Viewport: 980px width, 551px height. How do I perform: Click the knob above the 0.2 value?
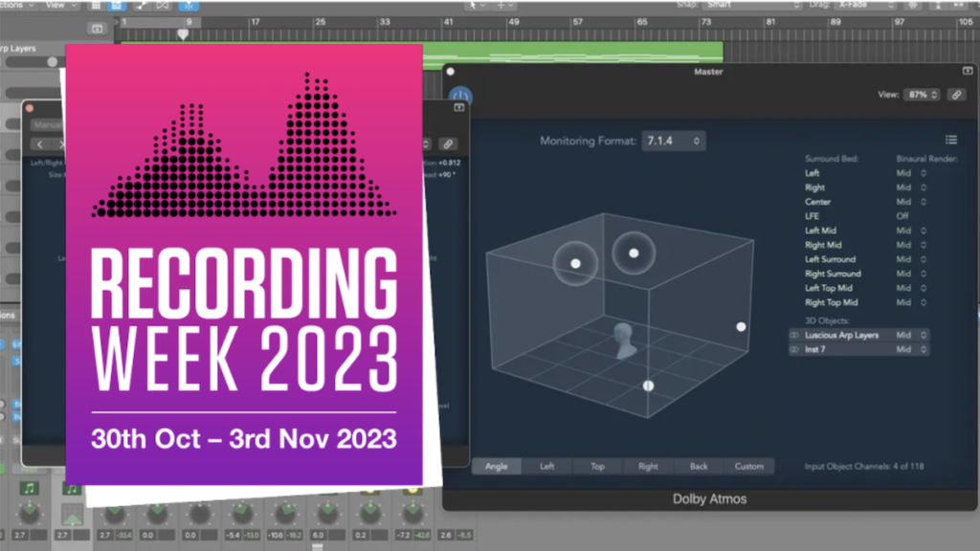pos(370,514)
